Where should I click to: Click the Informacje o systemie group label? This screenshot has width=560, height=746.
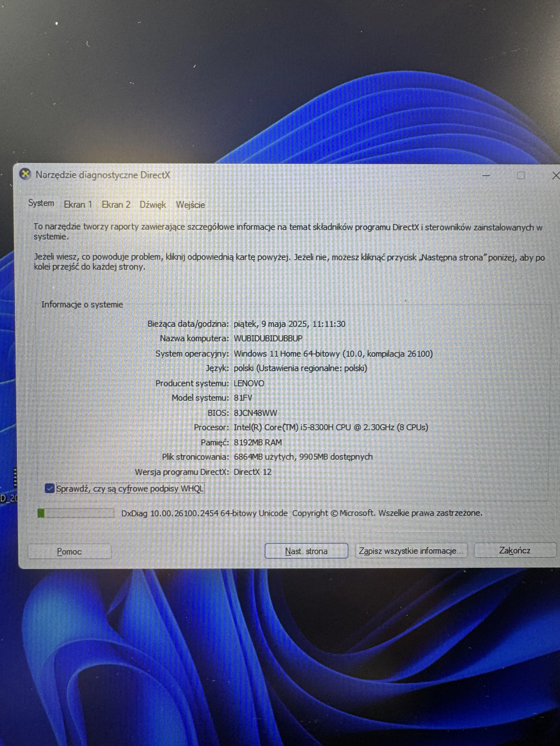coord(82,304)
